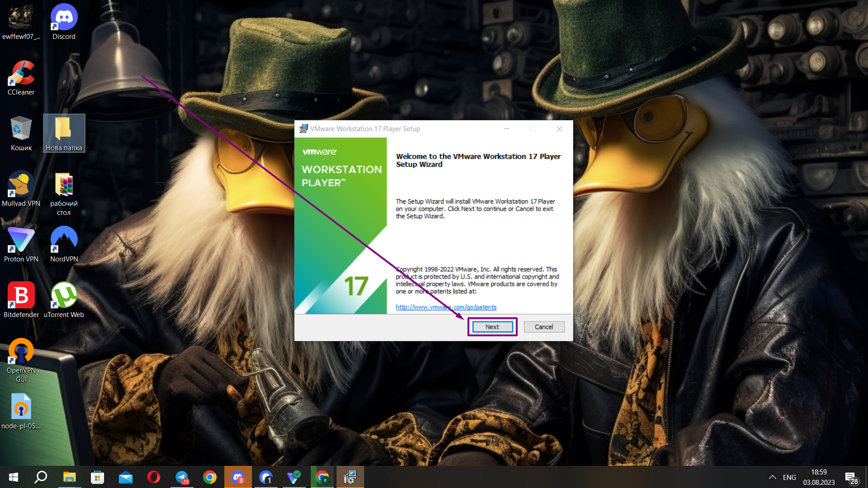Select the Discord desktop shortcut

pos(64,22)
